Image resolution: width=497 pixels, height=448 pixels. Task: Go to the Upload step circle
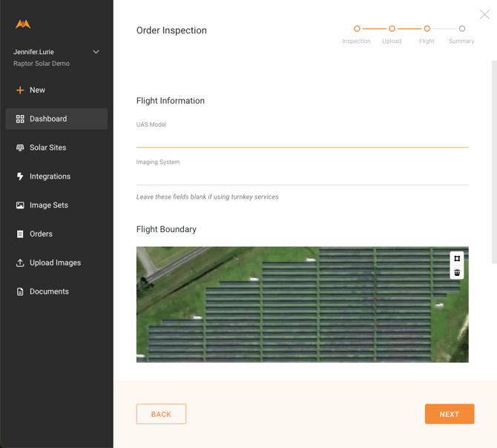tap(392, 29)
